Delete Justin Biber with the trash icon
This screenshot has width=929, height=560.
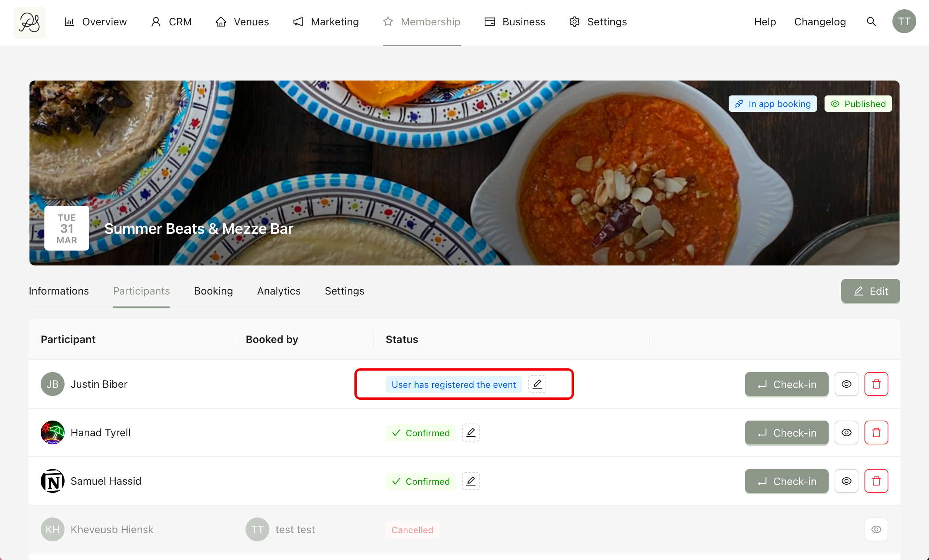(x=876, y=384)
